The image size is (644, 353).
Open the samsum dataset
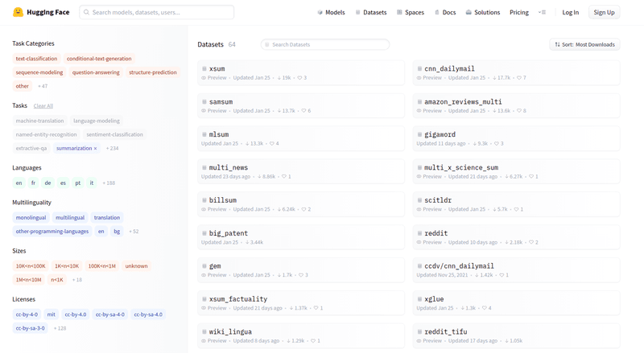pyautogui.click(x=300, y=105)
